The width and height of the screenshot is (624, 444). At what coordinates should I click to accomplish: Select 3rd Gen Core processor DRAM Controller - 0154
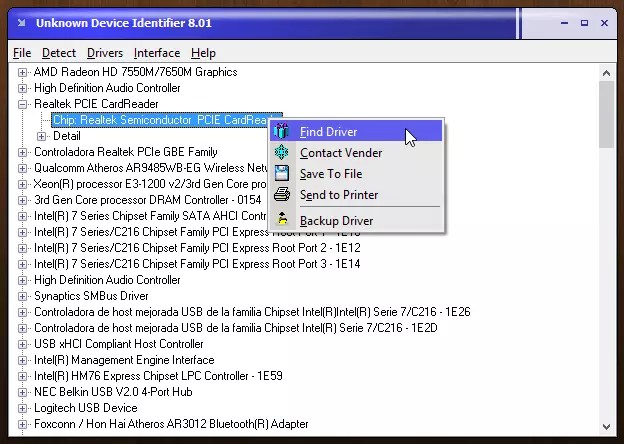[148, 200]
